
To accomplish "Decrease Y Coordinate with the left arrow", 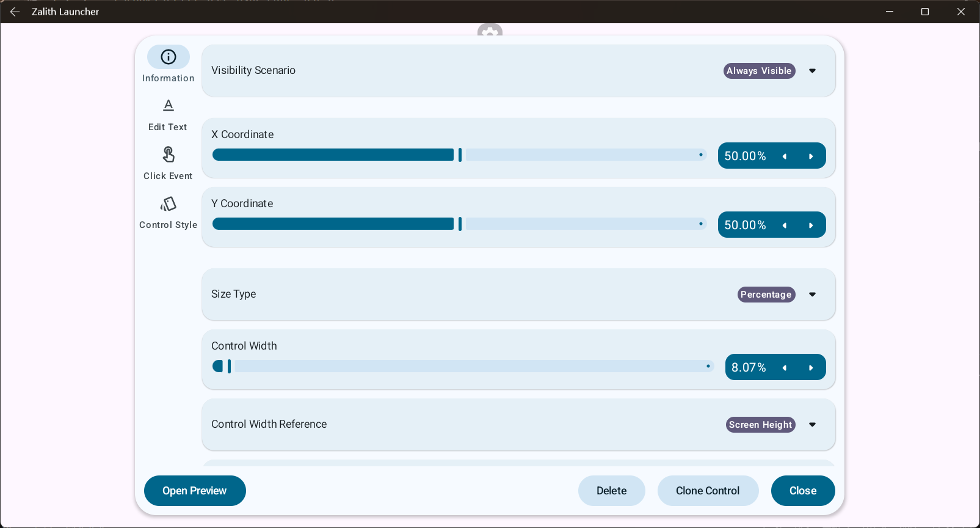I will pos(785,226).
